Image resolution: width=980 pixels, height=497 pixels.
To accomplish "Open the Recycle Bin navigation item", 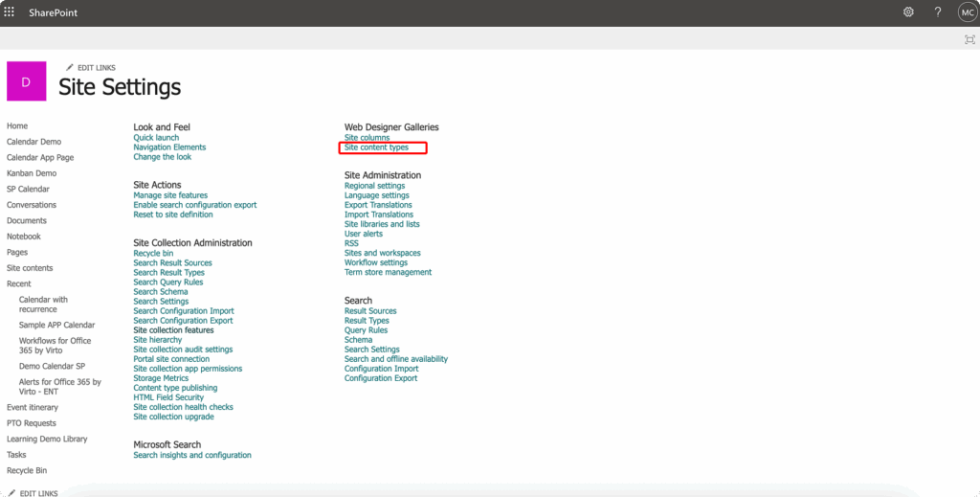I will click(x=27, y=470).
